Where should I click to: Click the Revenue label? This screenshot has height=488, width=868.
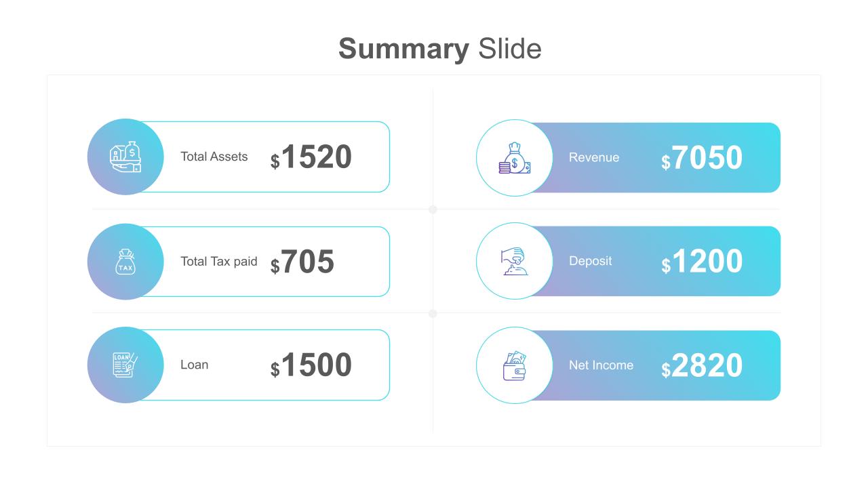click(593, 157)
